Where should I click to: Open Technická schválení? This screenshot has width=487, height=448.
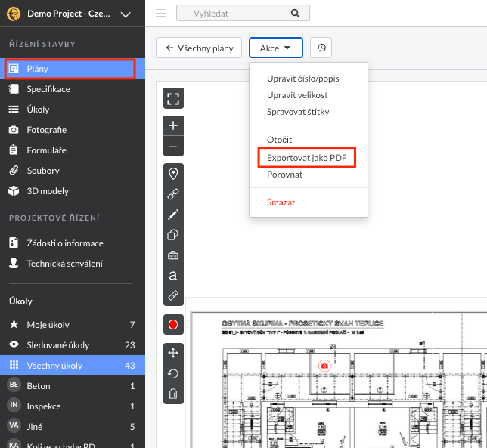(x=73, y=264)
